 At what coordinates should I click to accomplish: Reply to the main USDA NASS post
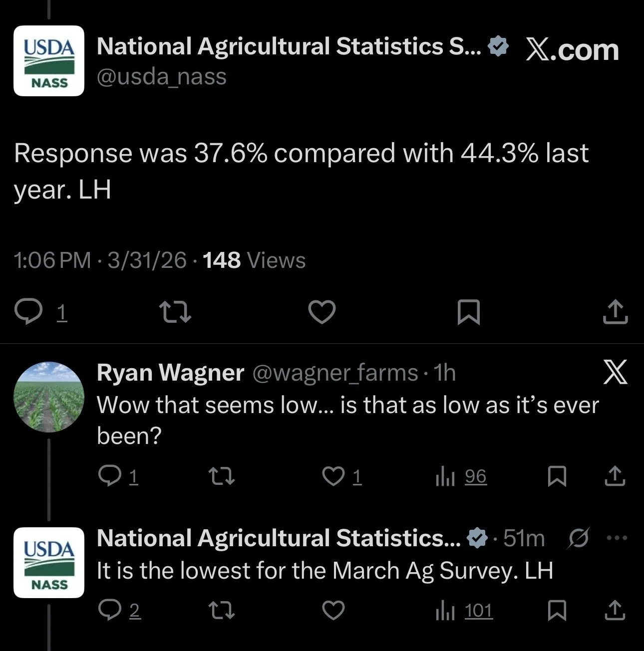29,312
